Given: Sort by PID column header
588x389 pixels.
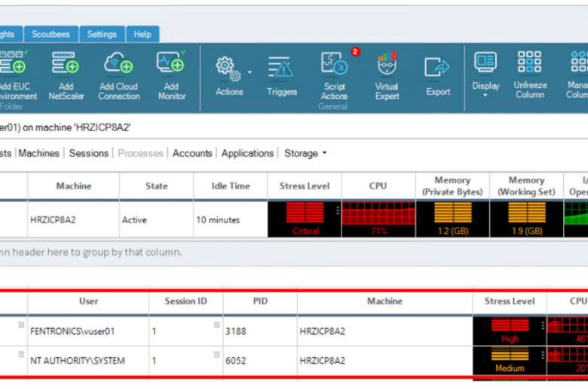Looking at the screenshot, I should point(260,302).
